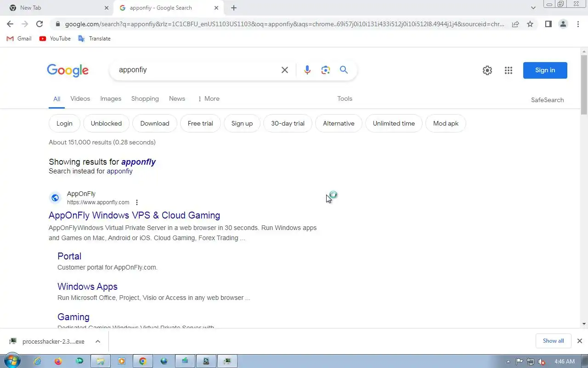Close the downloads bar
588x368 pixels.
579,341
